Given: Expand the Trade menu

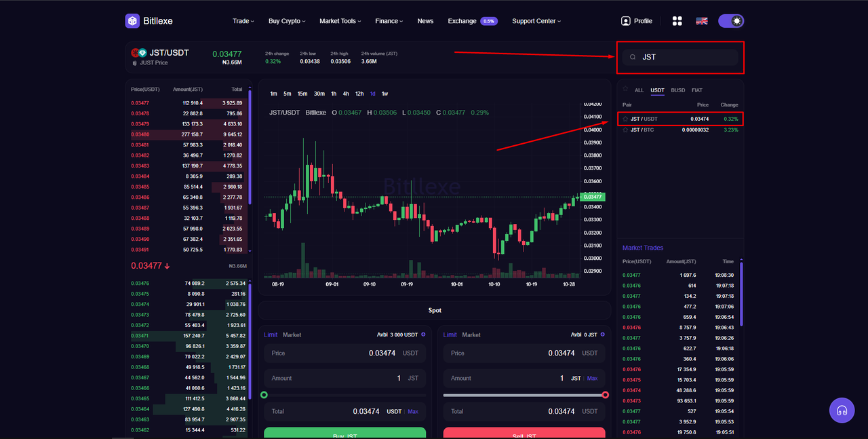Looking at the screenshot, I should click(x=243, y=21).
